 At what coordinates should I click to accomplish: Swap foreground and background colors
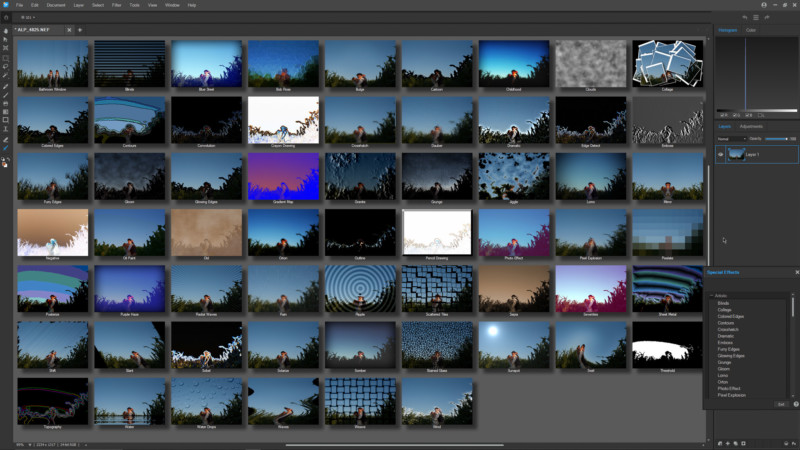tap(9, 160)
